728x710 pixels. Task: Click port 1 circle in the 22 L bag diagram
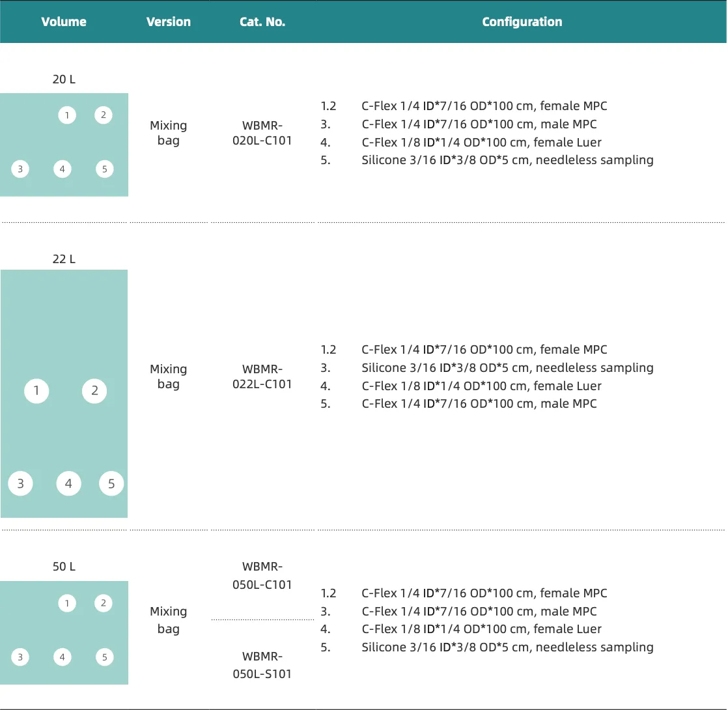36,391
